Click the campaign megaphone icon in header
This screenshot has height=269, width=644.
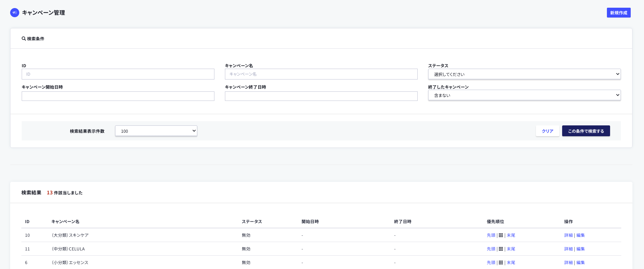(x=15, y=13)
